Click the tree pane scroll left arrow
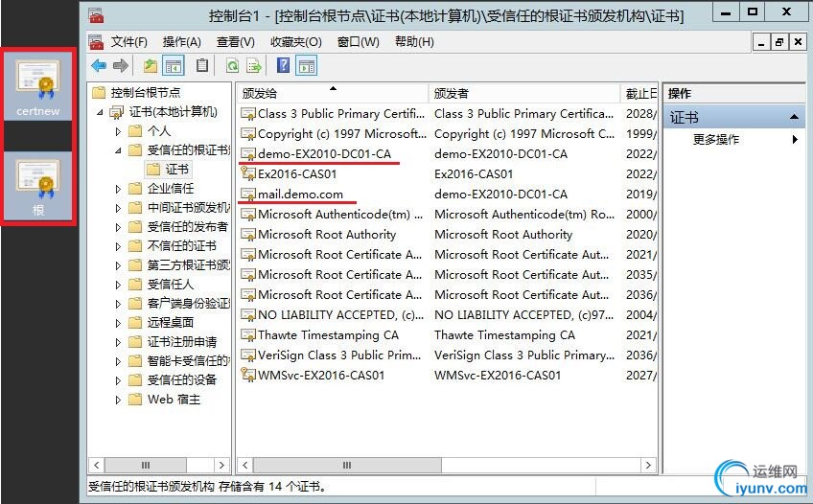This screenshot has width=813, height=504. point(97,465)
